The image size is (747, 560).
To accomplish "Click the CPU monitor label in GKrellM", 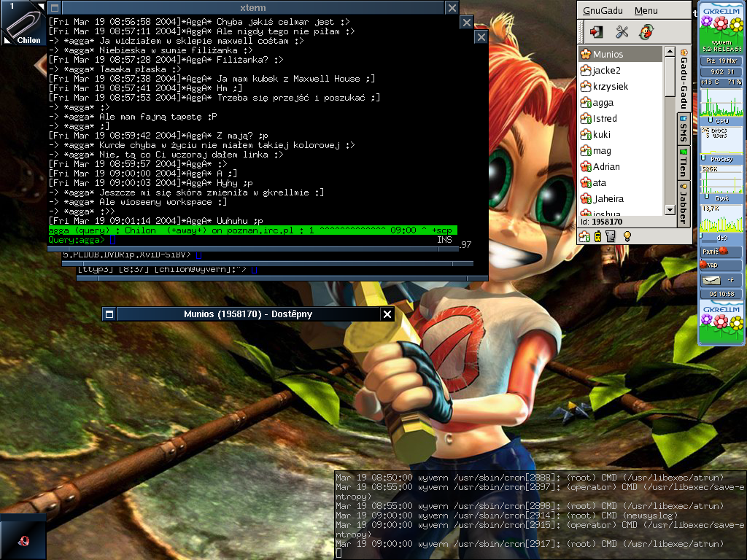I will pyautogui.click(x=721, y=120).
